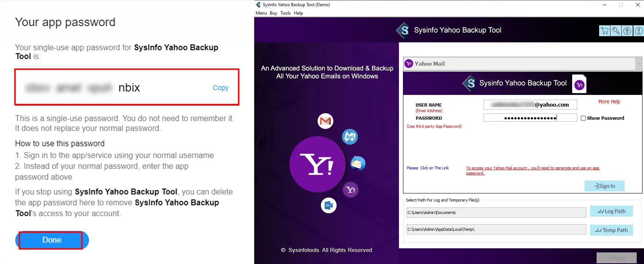Click the app icon in the title bar

tap(259, 5)
